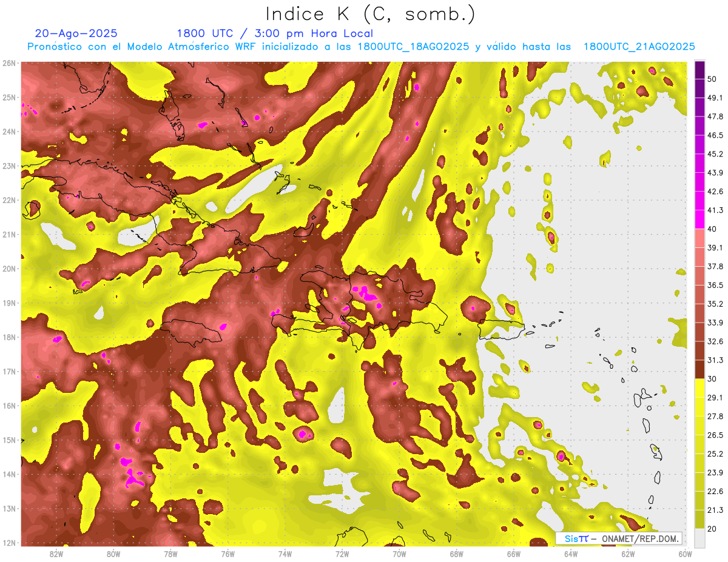The image size is (728, 562).
Task: Click the 60W longitude axis label
Action: (x=685, y=554)
